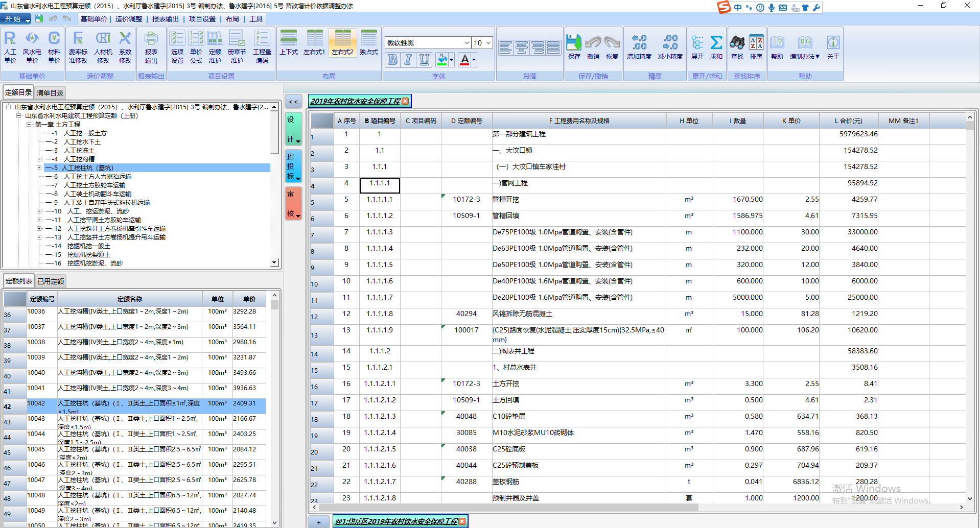Switch to 左右式1 layout
Viewport: 980px width, 528px height.
314,43
